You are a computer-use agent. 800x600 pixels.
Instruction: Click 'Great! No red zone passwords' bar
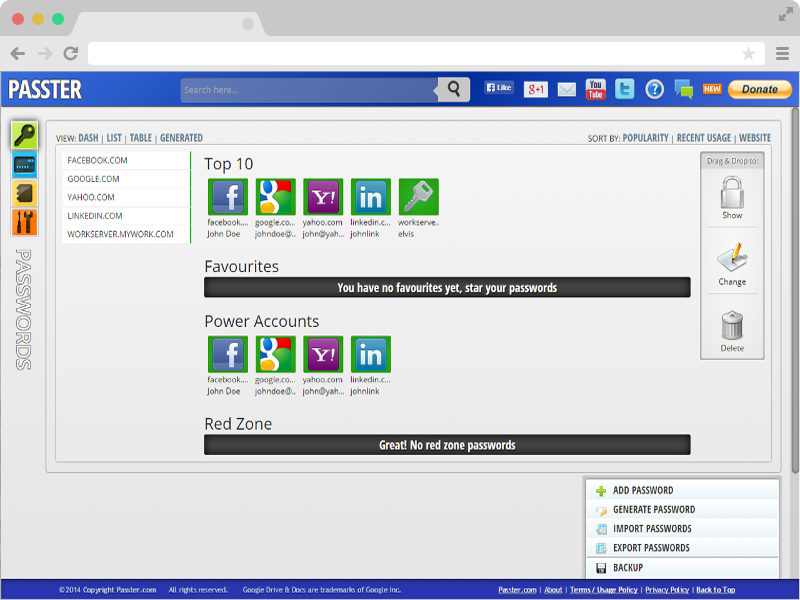pos(447,445)
